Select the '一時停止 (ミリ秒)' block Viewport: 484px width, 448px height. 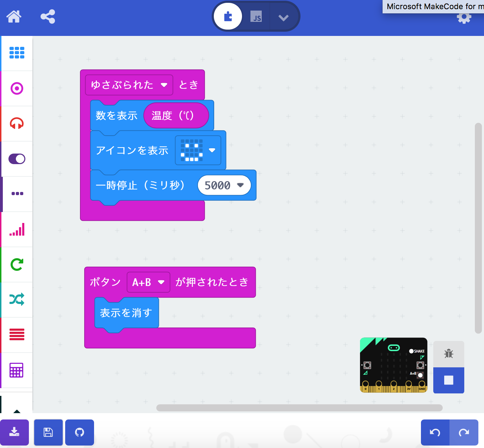pos(140,185)
